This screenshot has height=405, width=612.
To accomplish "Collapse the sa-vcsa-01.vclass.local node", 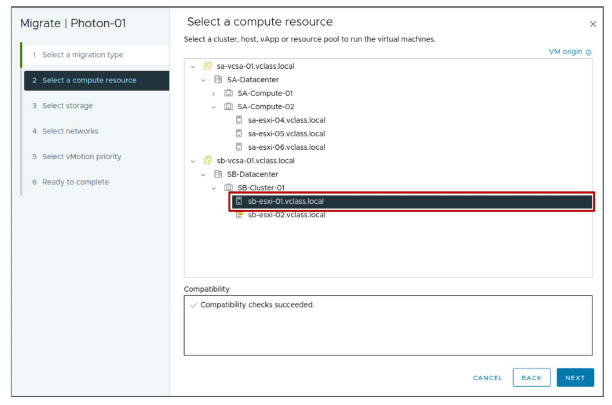I will point(193,67).
